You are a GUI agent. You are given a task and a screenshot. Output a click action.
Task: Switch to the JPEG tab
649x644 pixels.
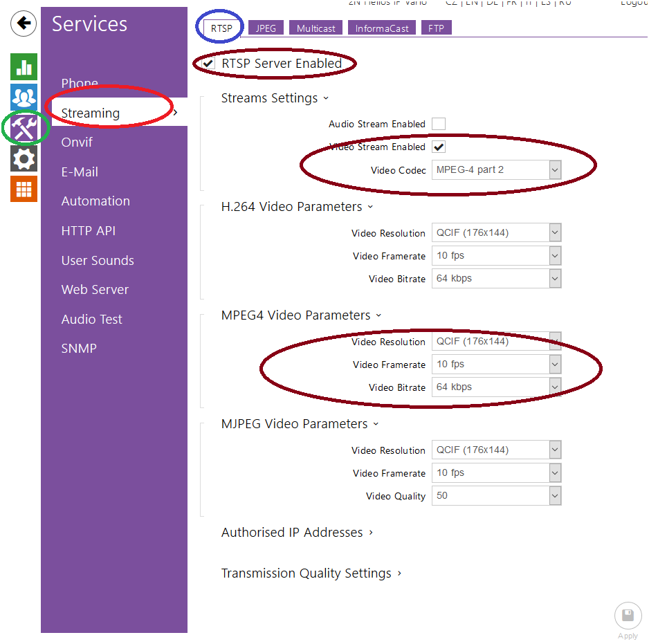(x=266, y=28)
